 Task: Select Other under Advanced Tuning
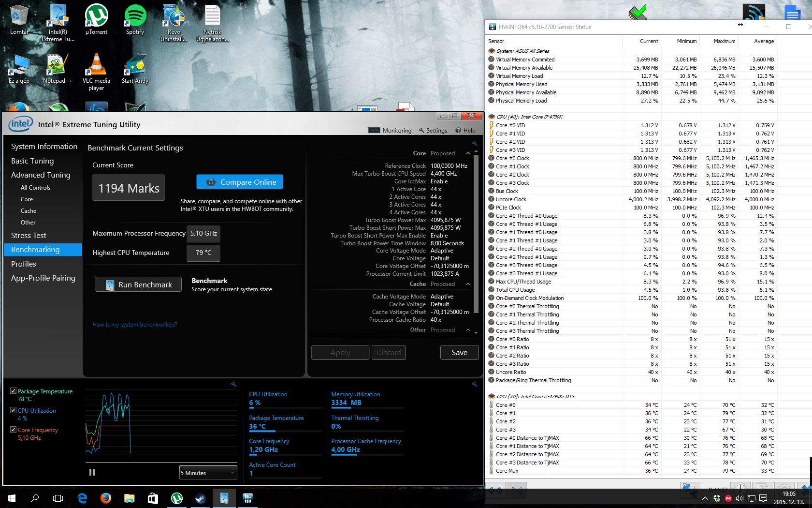(28, 223)
